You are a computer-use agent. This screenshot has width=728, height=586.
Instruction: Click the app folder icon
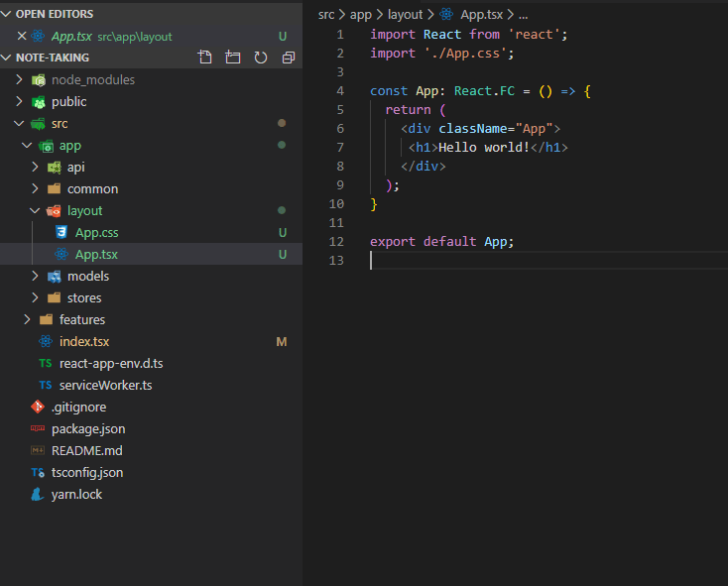[x=46, y=146]
